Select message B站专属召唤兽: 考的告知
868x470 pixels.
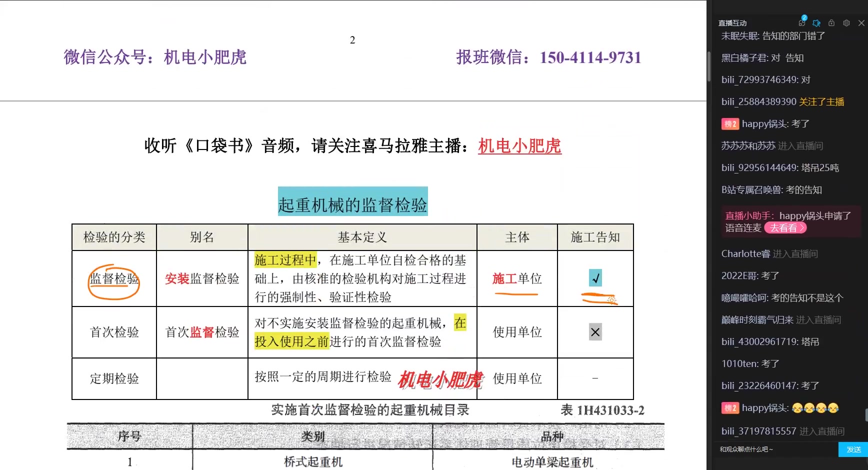pos(771,190)
